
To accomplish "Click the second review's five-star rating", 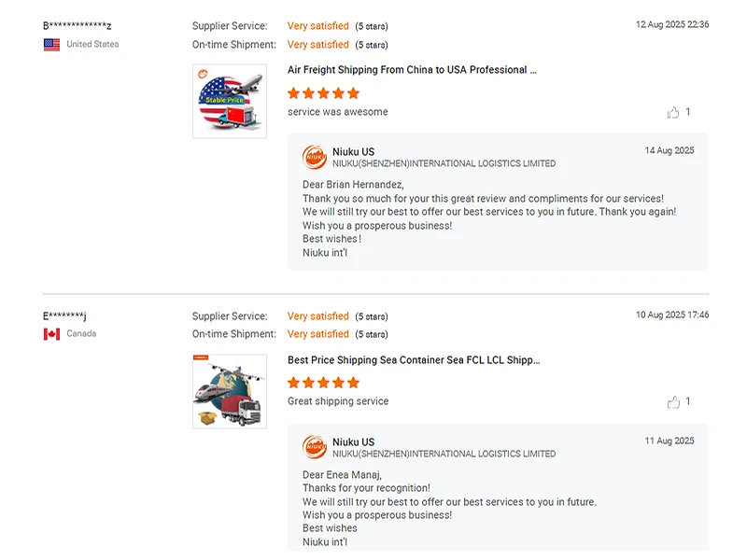I will 323,383.
